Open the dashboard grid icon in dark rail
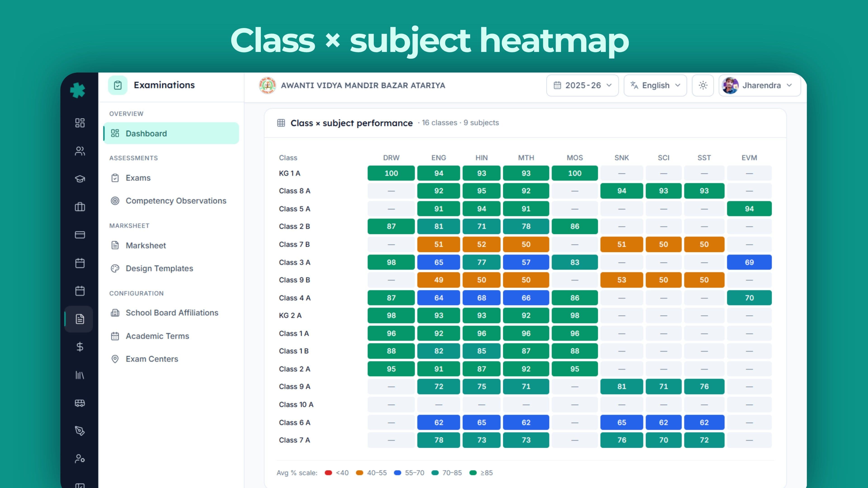 point(80,123)
